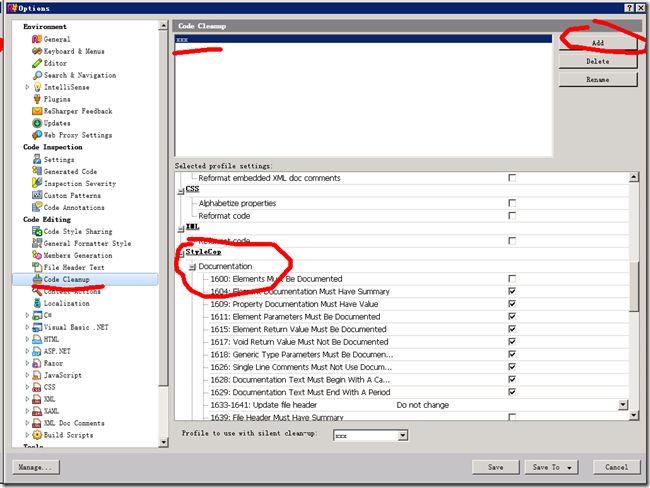650x488 pixels.
Task: Select the Keyboard & Menus icon
Action: click(x=36, y=51)
